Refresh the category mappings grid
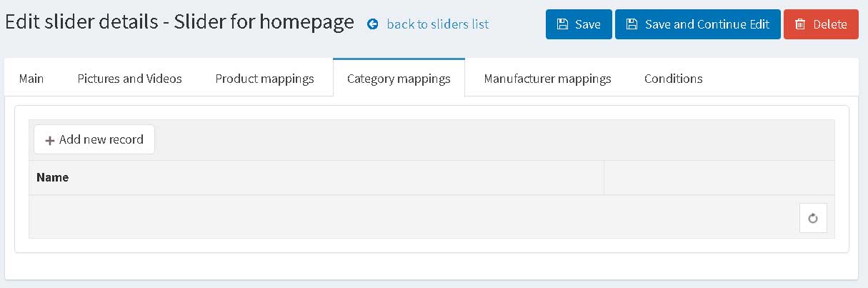Viewport: 868px width, 288px height. (813, 218)
